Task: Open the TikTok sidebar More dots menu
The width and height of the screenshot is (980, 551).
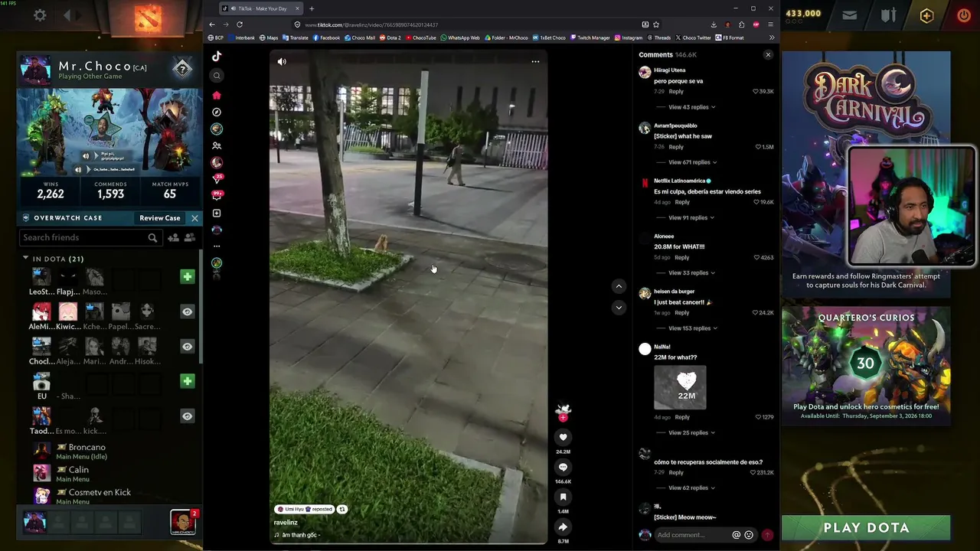Action: [x=217, y=246]
